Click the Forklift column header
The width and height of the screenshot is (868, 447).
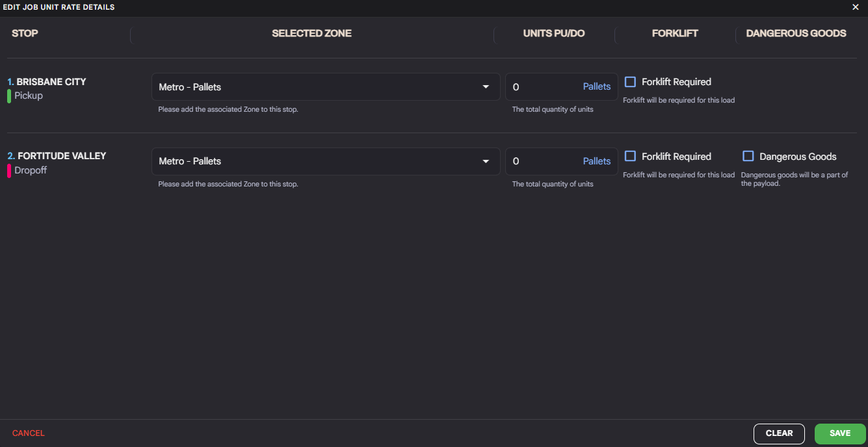tap(675, 33)
